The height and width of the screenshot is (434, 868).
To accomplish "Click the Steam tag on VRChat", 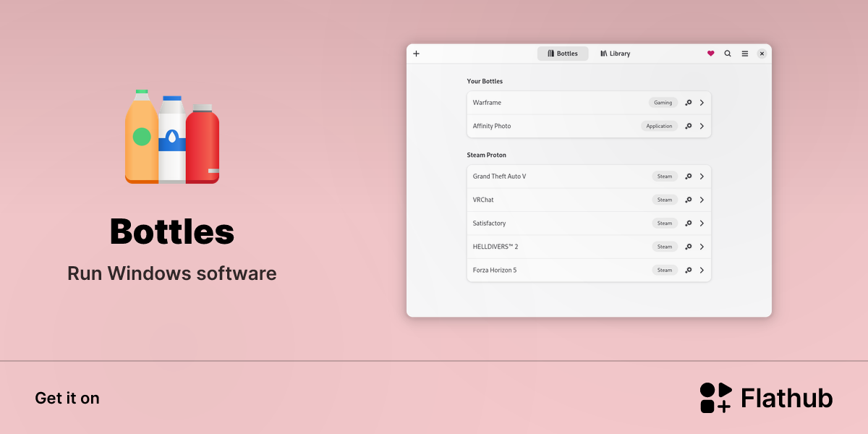I will pos(665,200).
